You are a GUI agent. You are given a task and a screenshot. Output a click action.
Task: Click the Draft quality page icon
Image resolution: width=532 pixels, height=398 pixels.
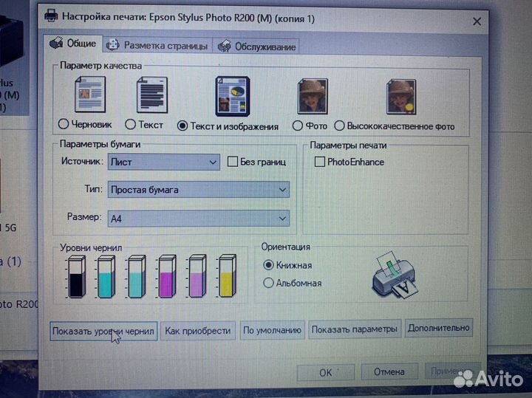click(x=90, y=94)
